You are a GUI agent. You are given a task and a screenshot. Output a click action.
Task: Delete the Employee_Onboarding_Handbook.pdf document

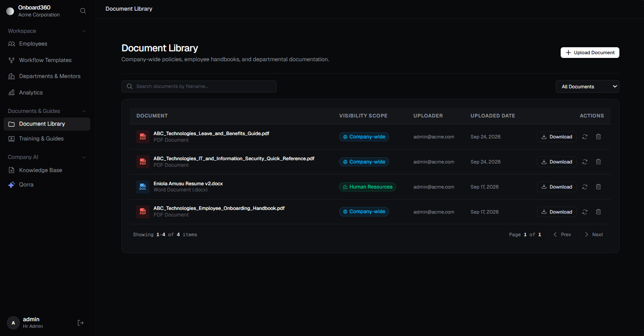point(598,212)
